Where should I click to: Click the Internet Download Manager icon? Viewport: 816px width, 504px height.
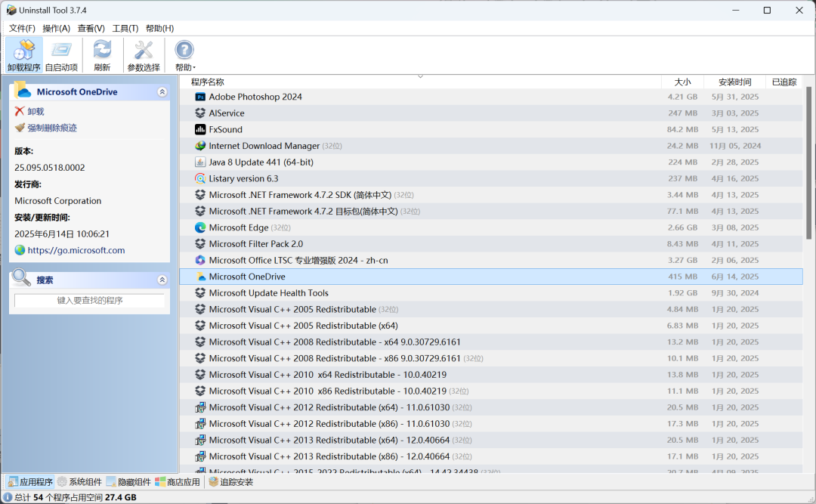[x=200, y=146]
